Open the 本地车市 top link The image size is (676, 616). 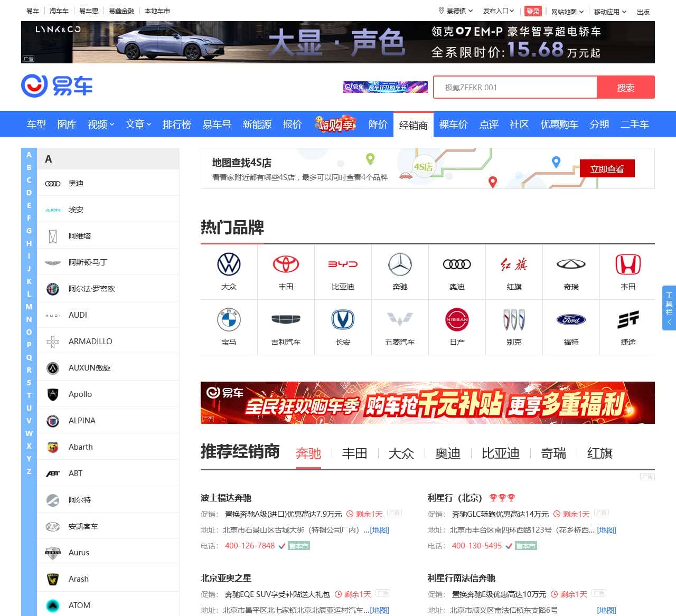click(x=157, y=11)
